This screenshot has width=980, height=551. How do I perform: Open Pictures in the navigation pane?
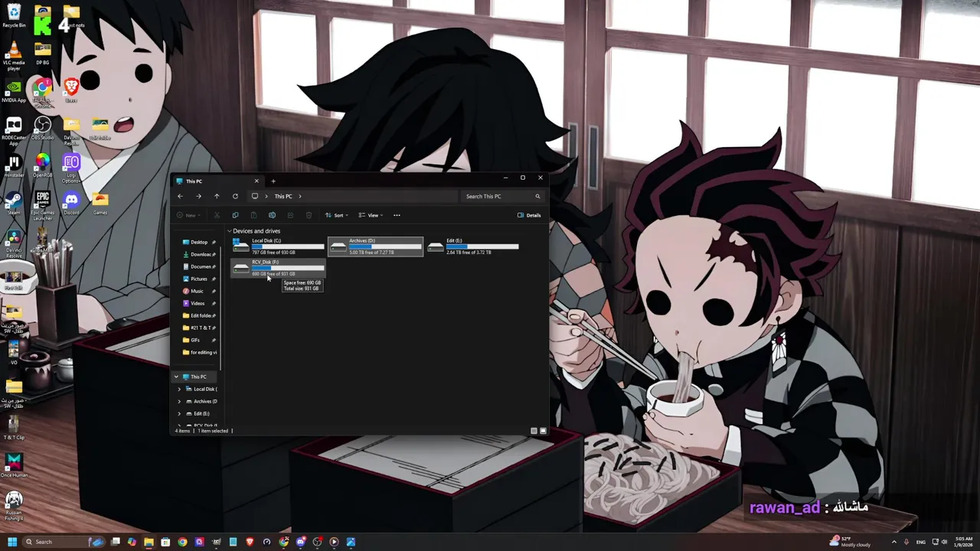pyautogui.click(x=198, y=279)
